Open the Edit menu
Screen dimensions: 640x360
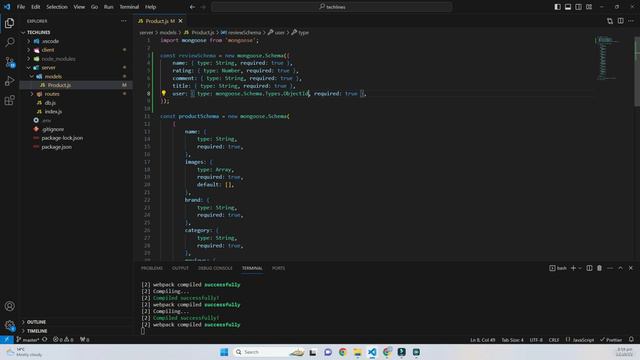pyautogui.click(x=36, y=7)
